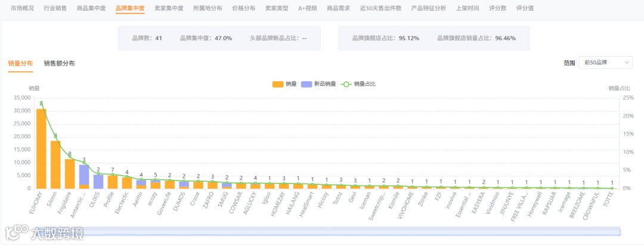644x245 pixels.
Task: Click the 品牌旗舰店占比 95.12% statistic
Action: coord(386,38)
